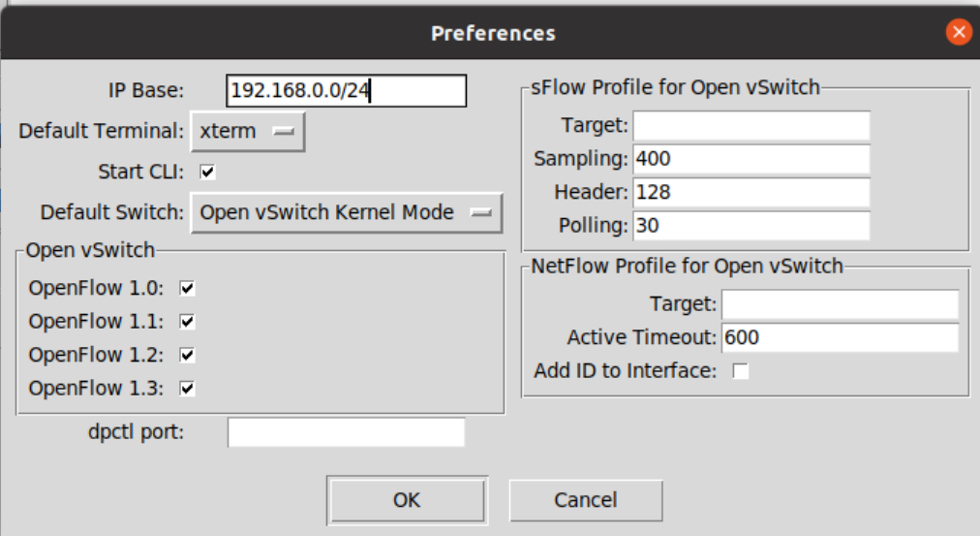The height and width of the screenshot is (536, 980).
Task: Click the sFlow Header field
Action: 751,192
